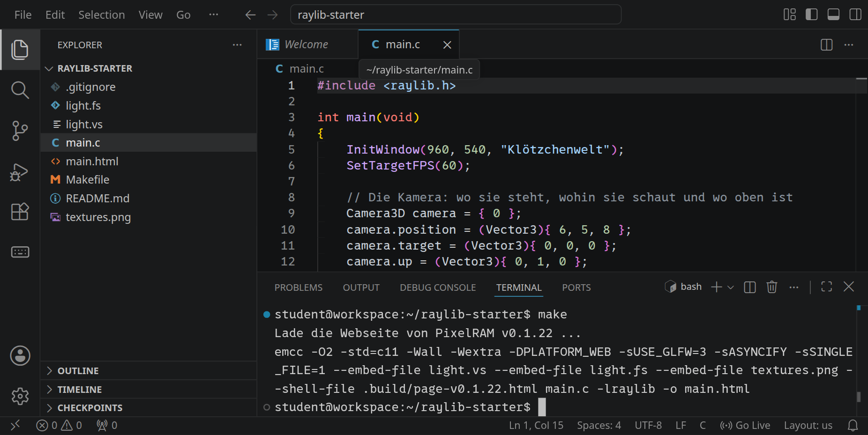Viewport: 868px width, 435px height.
Task: Change encoding via UTF-8 status item
Action: pyautogui.click(x=648, y=425)
